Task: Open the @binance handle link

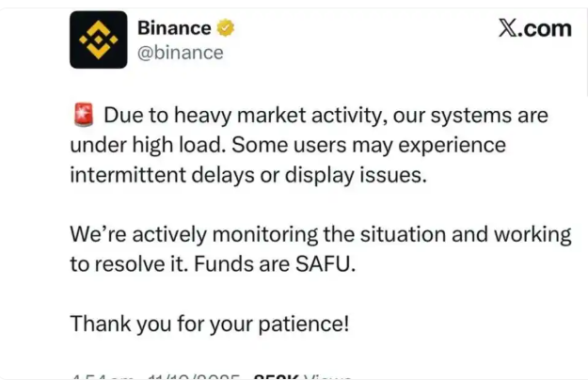Action: click(x=180, y=53)
